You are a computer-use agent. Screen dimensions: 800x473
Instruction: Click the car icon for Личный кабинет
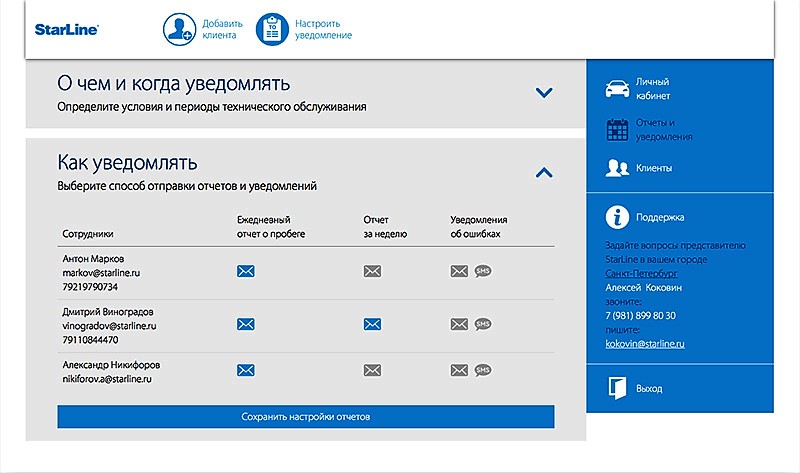(x=617, y=89)
